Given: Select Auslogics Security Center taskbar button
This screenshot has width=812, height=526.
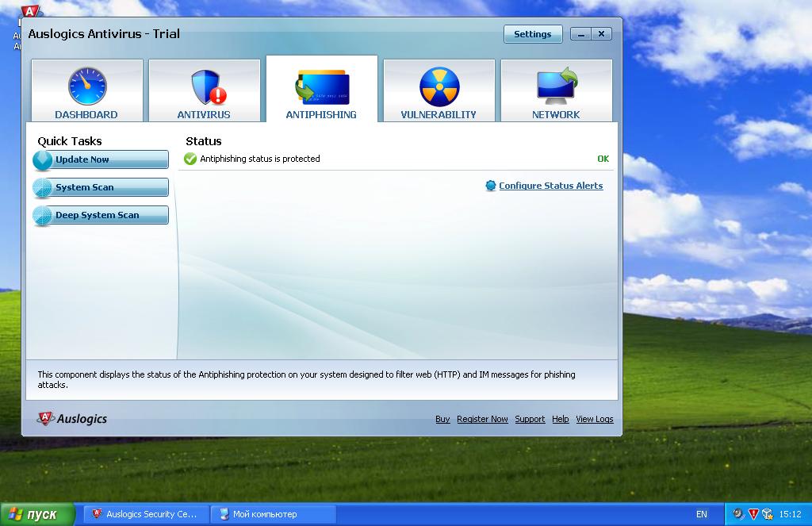Looking at the screenshot, I should pos(146,514).
